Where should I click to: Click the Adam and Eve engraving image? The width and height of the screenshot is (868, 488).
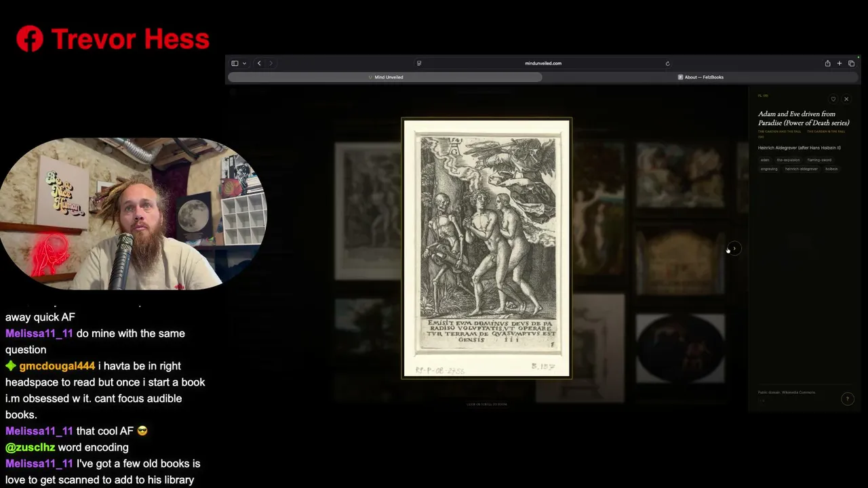[x=486, y=248]
